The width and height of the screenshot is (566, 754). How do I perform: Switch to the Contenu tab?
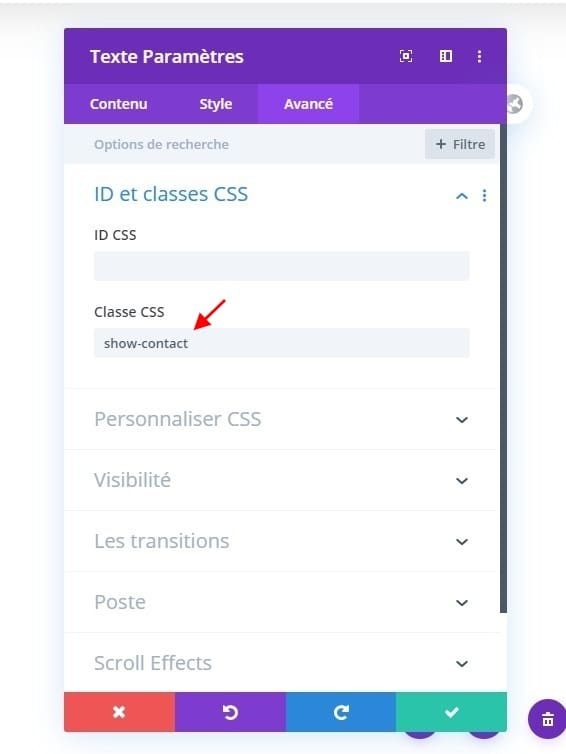(118, 104)
